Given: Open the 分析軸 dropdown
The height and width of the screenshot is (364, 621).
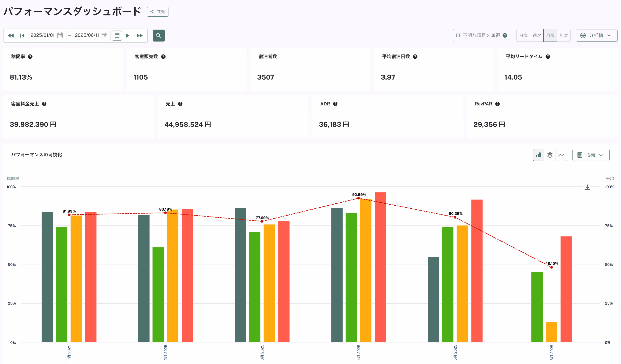Looking at the screenshot, I should pyautogui.click(x=596, y=36).
